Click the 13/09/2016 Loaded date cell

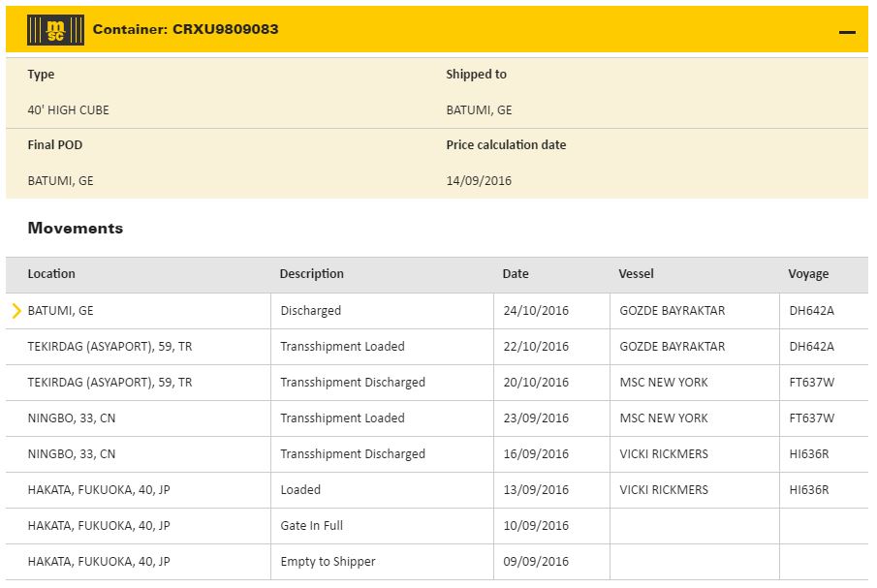[x=535, y=490]
